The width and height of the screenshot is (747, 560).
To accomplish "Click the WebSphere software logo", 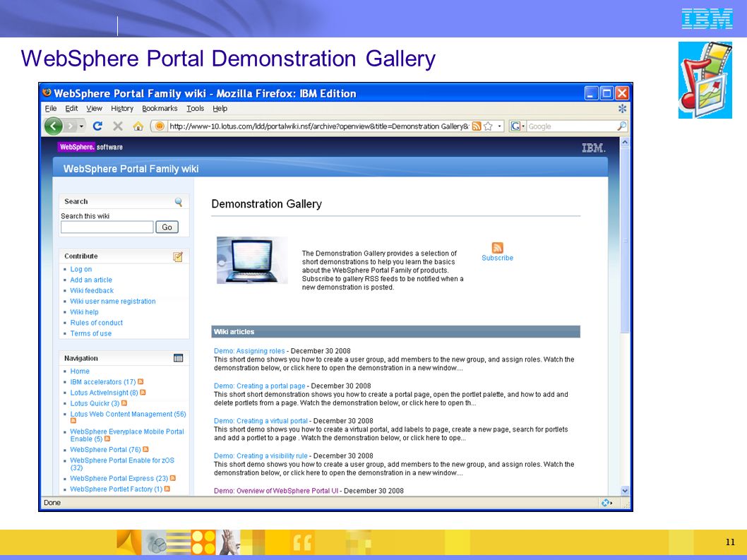I will [x=90, y=147].
